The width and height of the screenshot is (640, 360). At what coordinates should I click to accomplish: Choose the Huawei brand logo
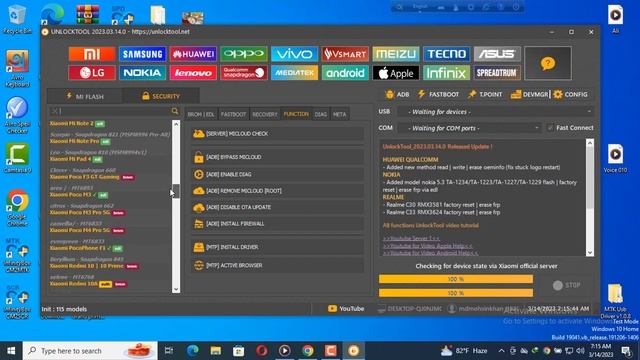coord(193,54)
